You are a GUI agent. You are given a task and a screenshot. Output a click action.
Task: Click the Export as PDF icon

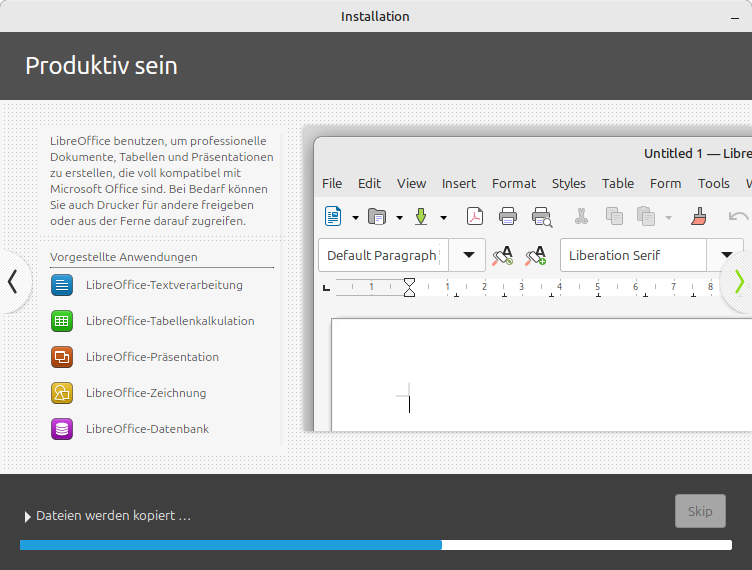[475, 216]
